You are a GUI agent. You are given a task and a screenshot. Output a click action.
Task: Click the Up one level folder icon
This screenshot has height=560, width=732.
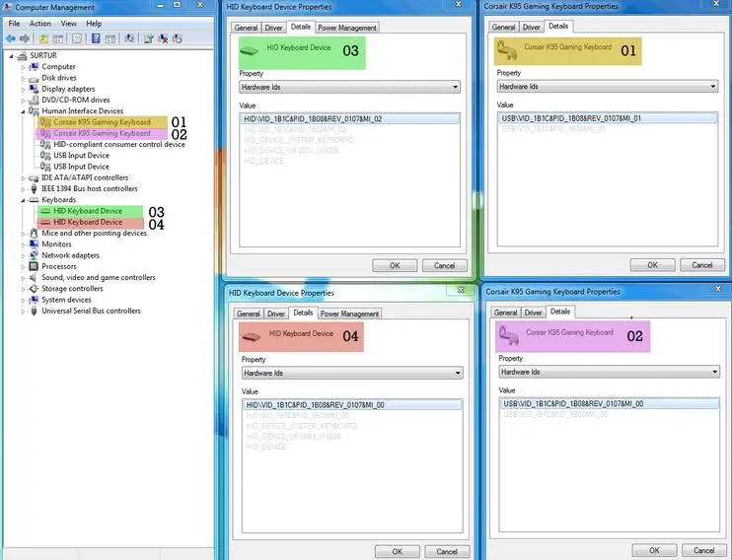pos(43,38)
